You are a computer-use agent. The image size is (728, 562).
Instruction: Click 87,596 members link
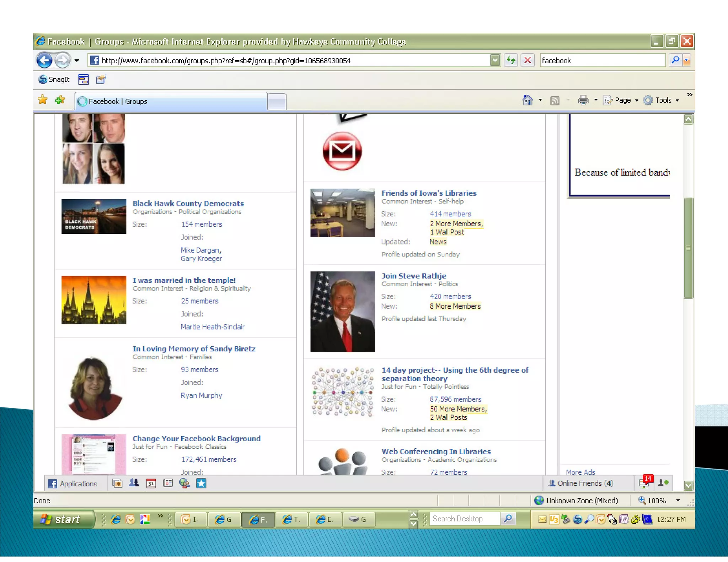455,399
